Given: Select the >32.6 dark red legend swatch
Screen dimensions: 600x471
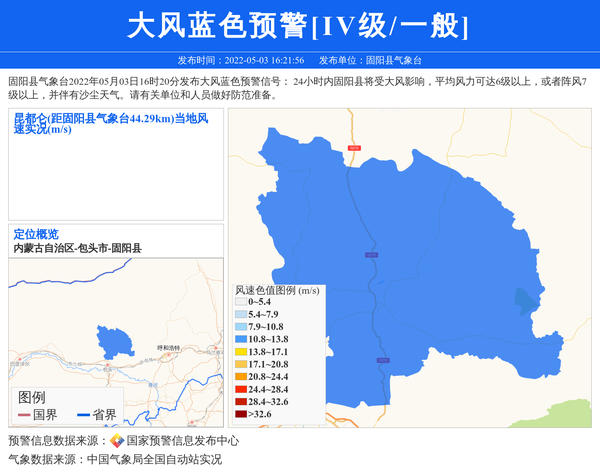Looking at the screenshot, I should (240, 414).
